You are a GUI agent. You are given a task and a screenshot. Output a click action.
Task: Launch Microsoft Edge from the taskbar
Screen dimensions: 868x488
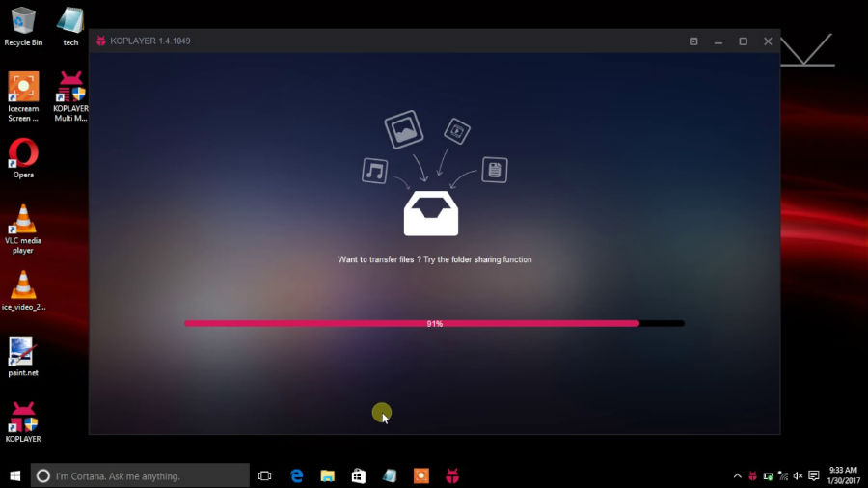coord(297,475)
